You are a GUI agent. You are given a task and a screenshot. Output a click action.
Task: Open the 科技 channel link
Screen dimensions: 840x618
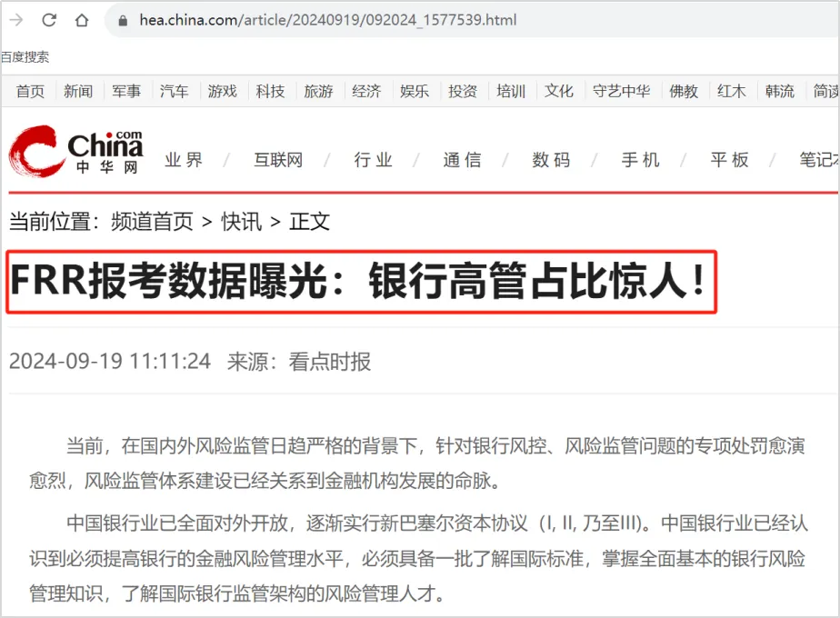click(x=270, y=91)
